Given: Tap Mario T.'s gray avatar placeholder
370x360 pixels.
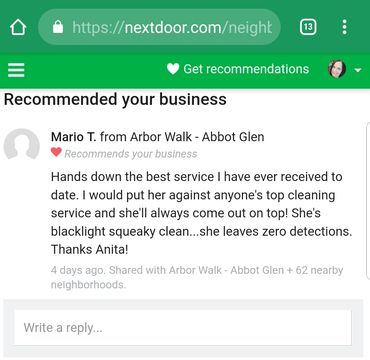Looking at the screenshot, I should click(x=22, y=144).
